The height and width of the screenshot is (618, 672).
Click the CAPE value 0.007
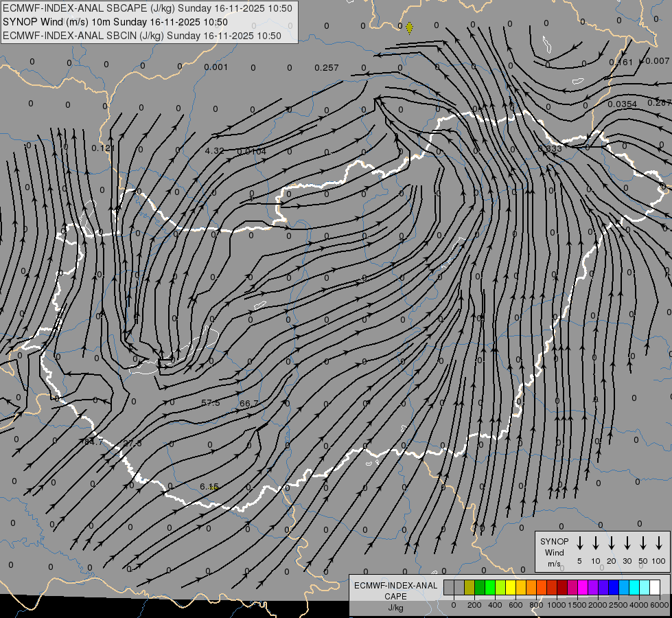[658, 61]
